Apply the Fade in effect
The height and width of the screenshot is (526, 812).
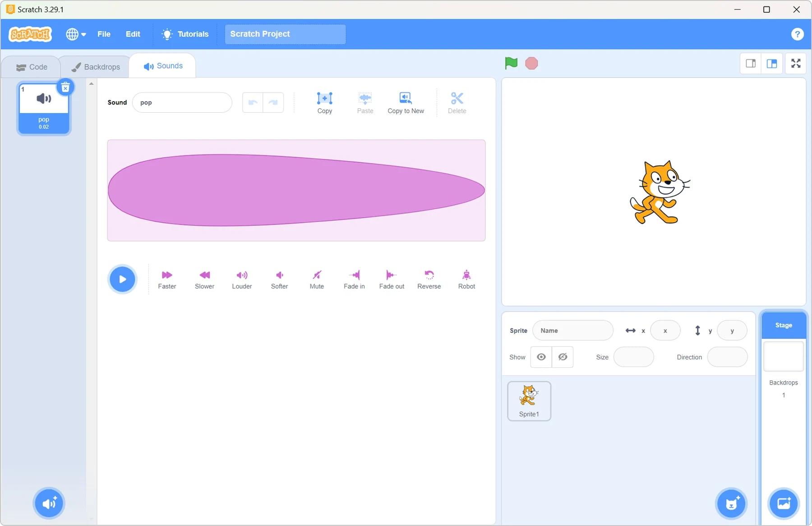(354, 280)
